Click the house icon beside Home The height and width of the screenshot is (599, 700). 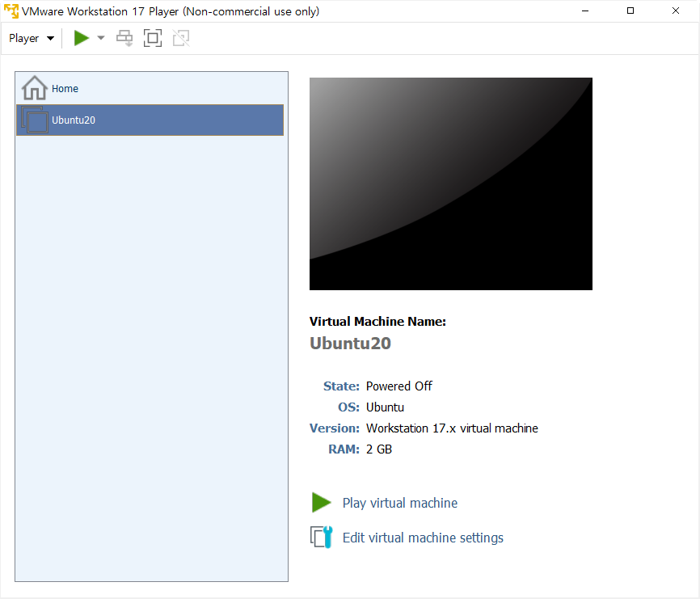(x=35, y=88)
